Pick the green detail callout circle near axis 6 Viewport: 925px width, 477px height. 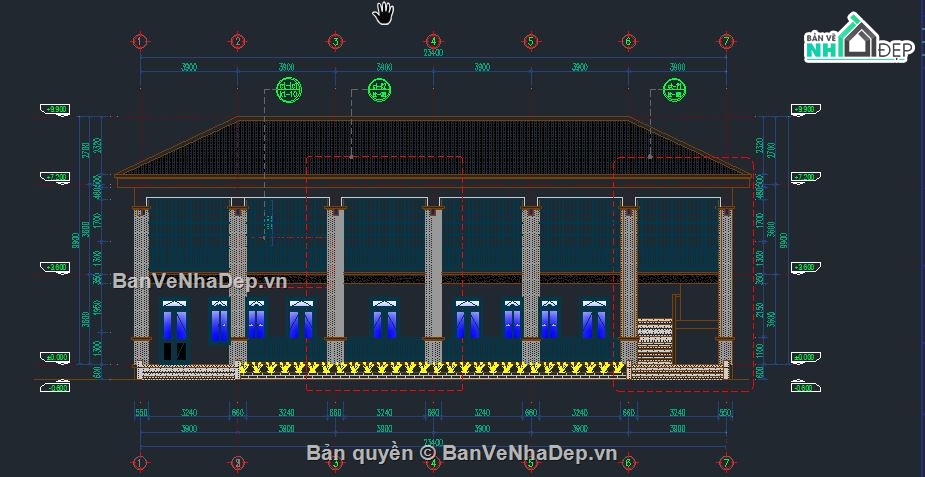pyautogui.click(x=674, y=90)
